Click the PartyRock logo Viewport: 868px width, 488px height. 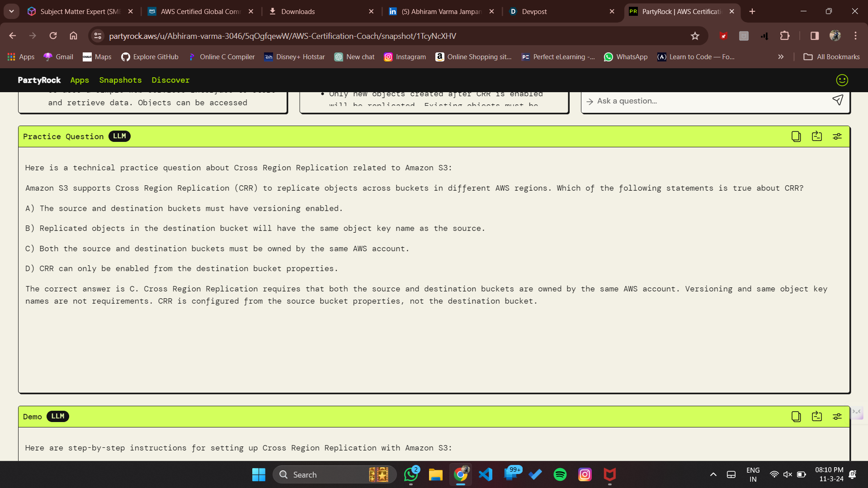point(39,80)
